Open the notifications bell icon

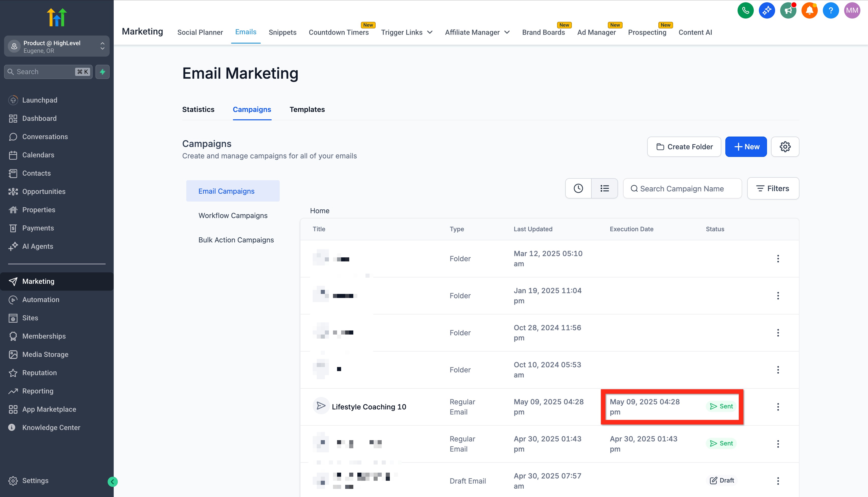(x=809, y=11)
